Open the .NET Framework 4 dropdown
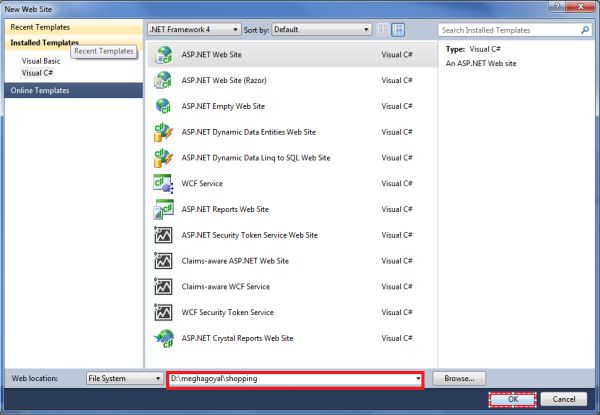The width and height of the screenshot is (600, 415). 194,29
